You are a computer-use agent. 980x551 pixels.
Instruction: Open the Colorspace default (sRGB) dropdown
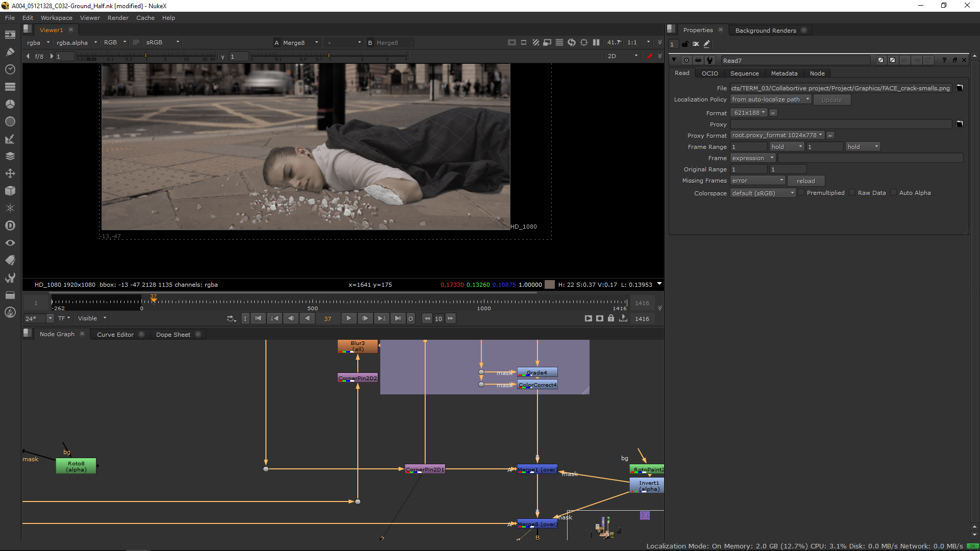(x=763, y=193)
